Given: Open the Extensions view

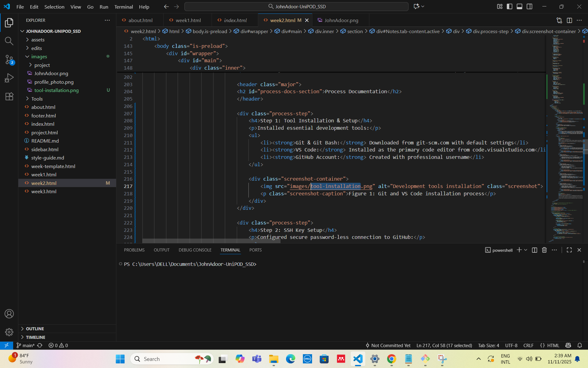Looking at the screenshot, I should click(x=9, y=96).
